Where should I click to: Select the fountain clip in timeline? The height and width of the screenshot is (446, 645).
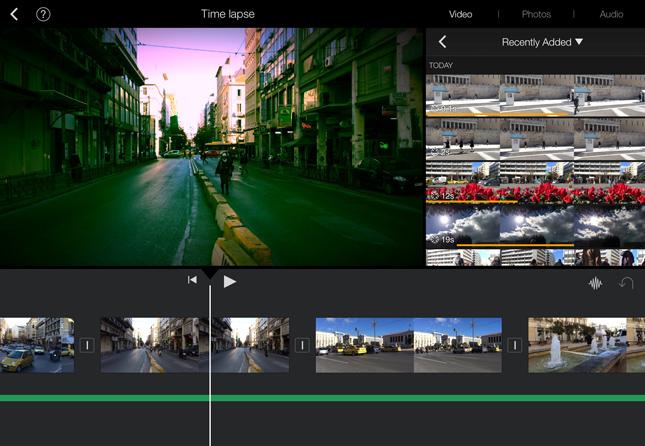point(587,345)
